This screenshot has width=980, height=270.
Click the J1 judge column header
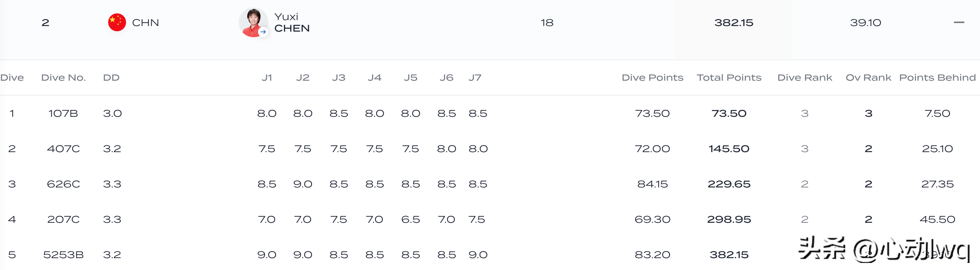[267, 78]
